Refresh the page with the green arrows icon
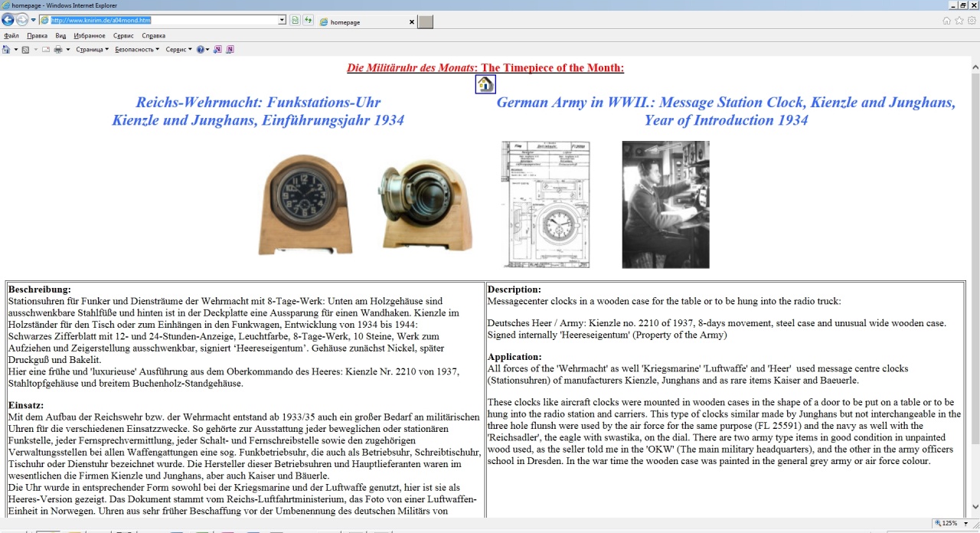The width and height of the screenshot is (980, 533). point(308,20)
